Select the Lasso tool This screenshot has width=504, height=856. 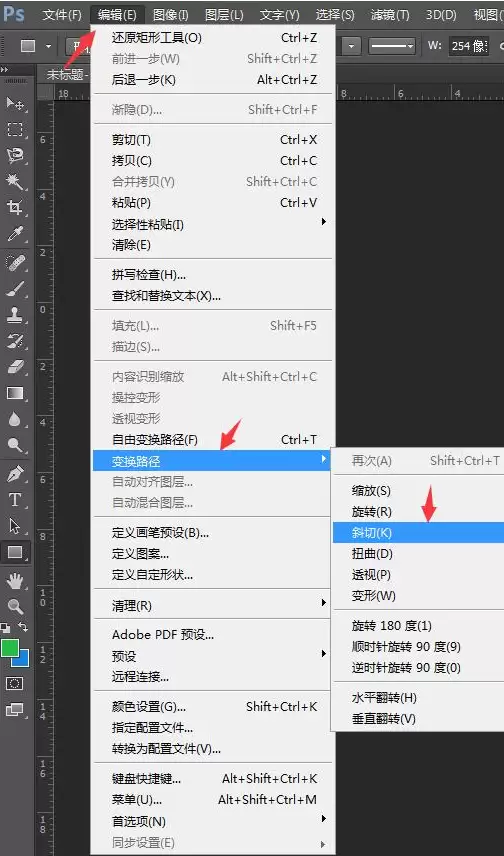pos(15,155)
